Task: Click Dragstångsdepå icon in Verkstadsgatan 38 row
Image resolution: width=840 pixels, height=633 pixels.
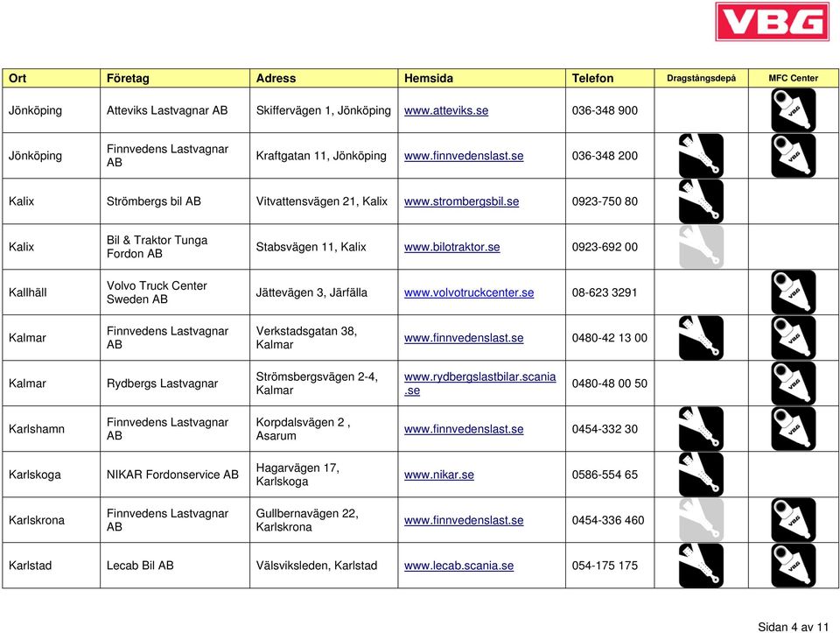Action: pyautogui.click(x=701, y=338)
